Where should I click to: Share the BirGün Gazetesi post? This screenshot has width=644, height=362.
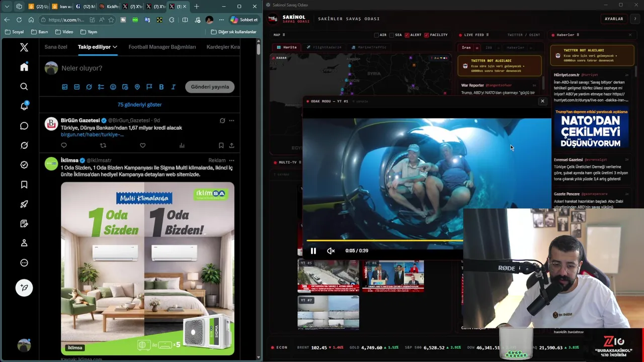pyautogui.click(x=231, y=145)
